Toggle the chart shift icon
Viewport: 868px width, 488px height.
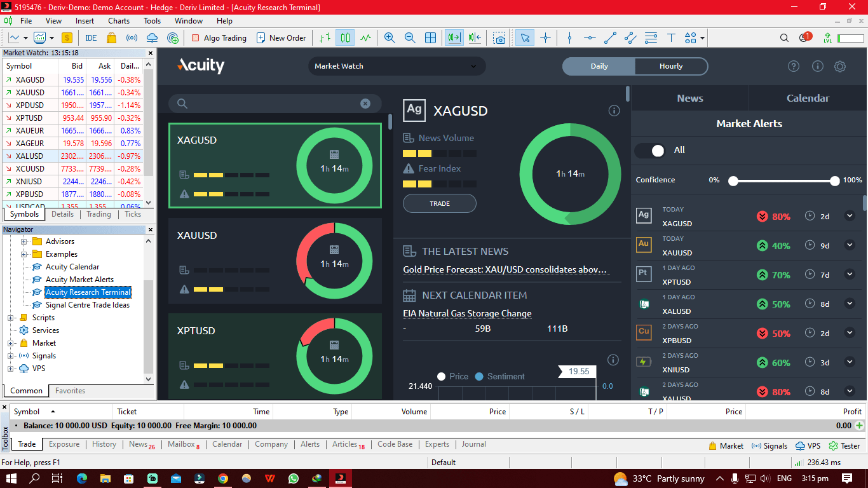coord(475,38)
